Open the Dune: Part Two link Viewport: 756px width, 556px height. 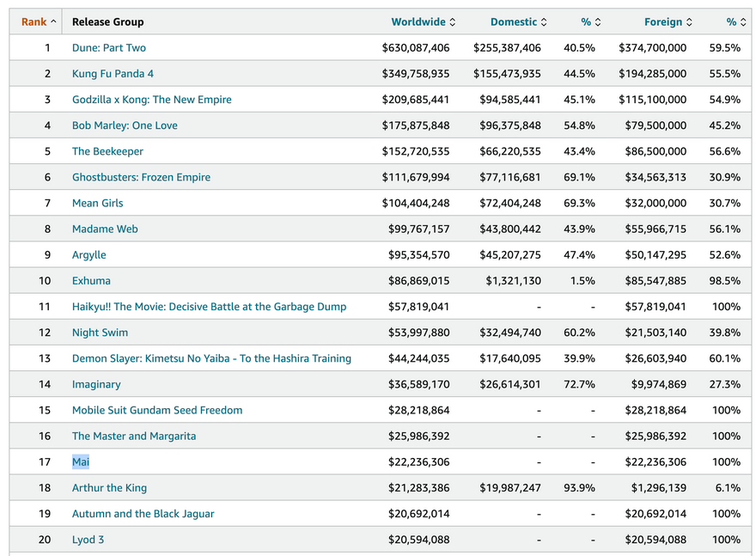coord(109,48)
